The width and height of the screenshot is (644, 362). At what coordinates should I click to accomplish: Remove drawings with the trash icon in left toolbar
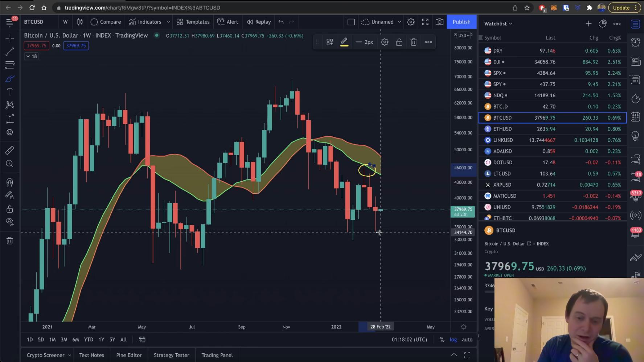tap(10, 240)
